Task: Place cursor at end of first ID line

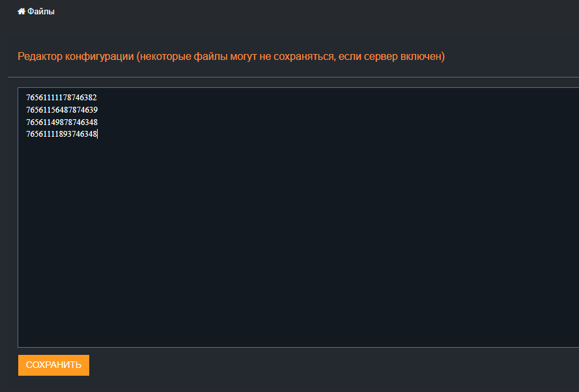Action: click(98, 98)
